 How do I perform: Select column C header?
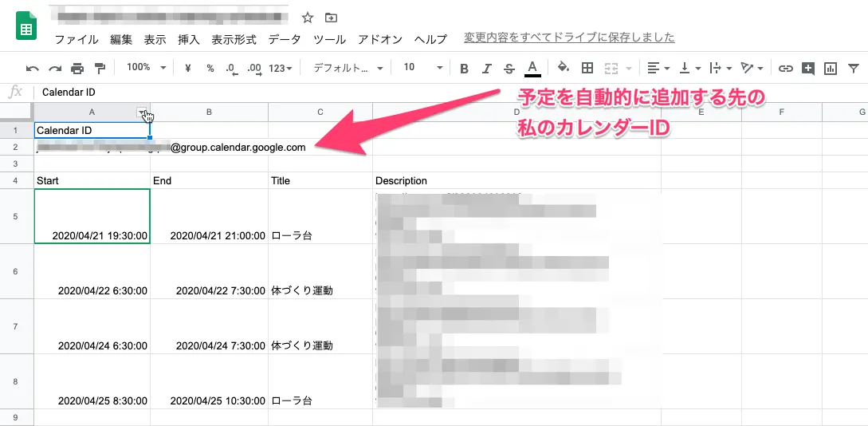[320, 112]
